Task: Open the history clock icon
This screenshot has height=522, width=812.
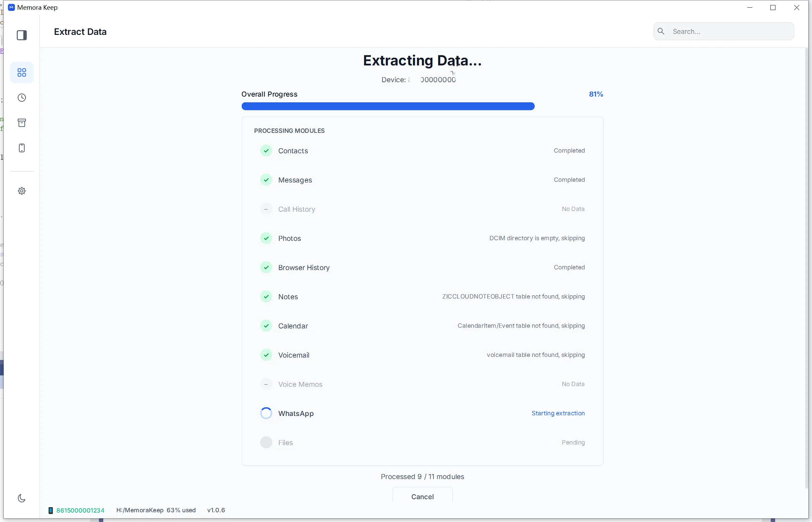Action: [x=22, y=98]
